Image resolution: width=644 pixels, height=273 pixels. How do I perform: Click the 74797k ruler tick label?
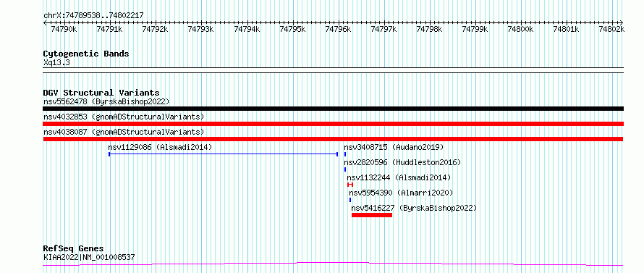coord(384,29)
